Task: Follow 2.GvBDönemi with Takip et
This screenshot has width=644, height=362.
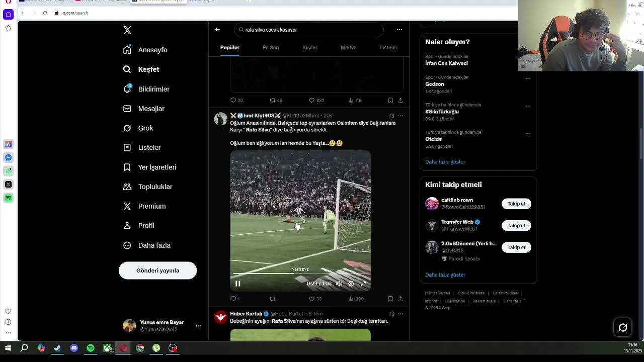Action: [516, 247]
